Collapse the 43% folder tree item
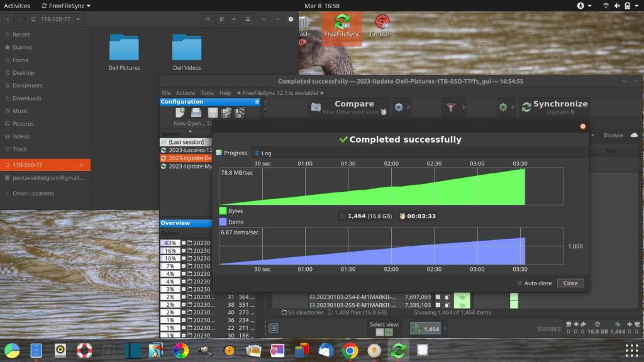Screen dimensions: 644x362 184,243
